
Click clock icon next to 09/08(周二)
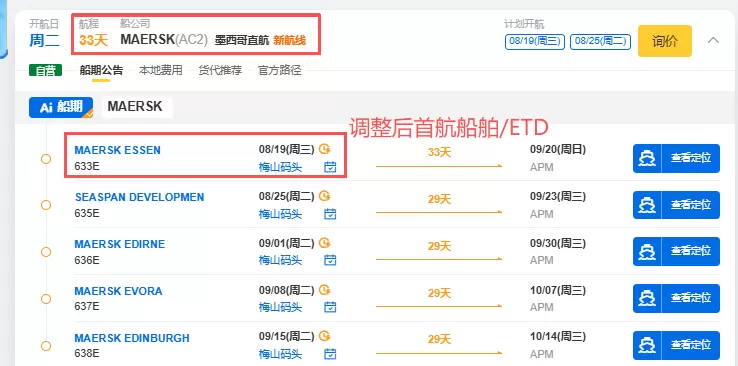pos(325,290)
